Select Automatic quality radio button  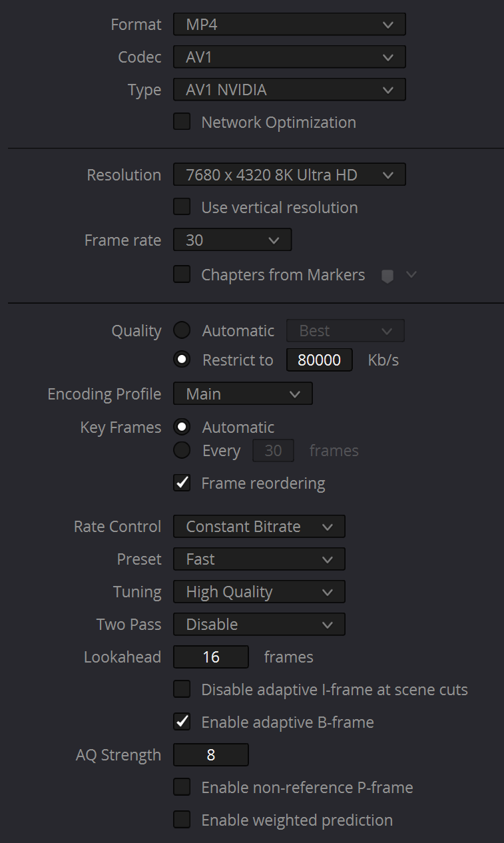tap(182, 330)
